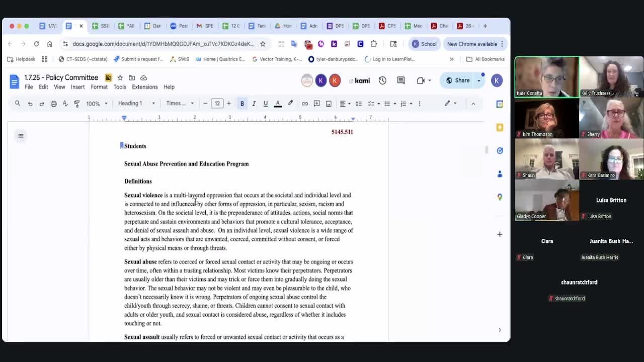This screenshot has height=362, width=644.
Task: Click New Chrome available button
Action: (x=475, y=44)
